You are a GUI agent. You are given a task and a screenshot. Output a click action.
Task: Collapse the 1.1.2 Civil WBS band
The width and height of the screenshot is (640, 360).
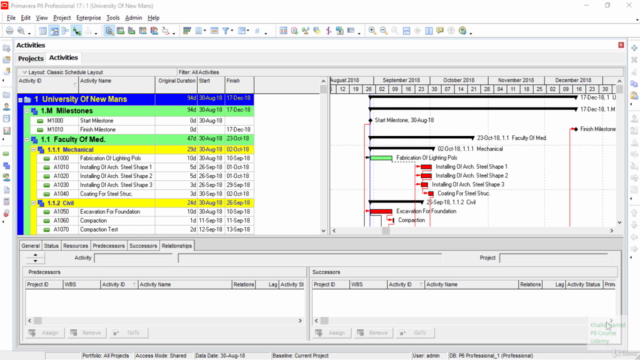[x=33, y=203]
